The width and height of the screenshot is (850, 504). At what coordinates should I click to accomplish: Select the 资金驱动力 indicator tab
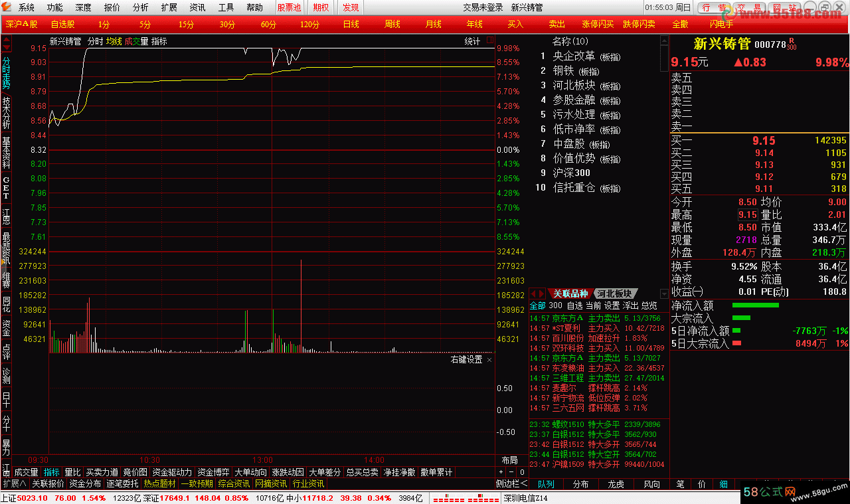click(x=171, y=472)
